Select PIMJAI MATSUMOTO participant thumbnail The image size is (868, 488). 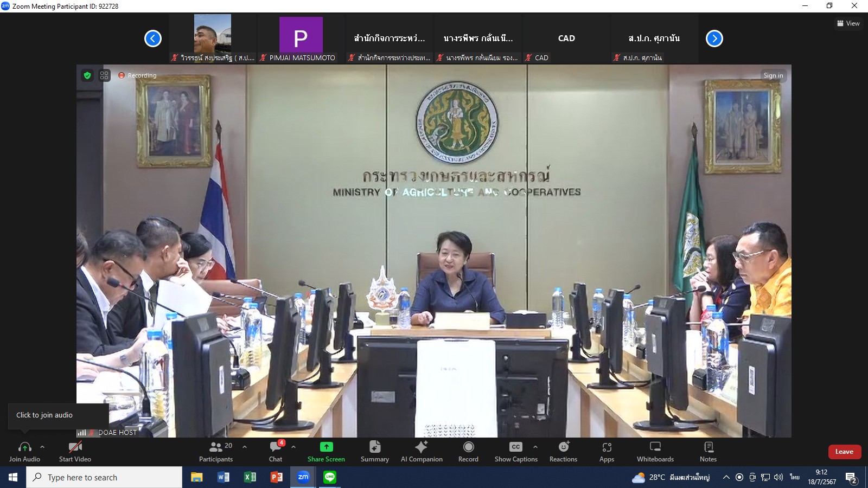pos(301,38)
